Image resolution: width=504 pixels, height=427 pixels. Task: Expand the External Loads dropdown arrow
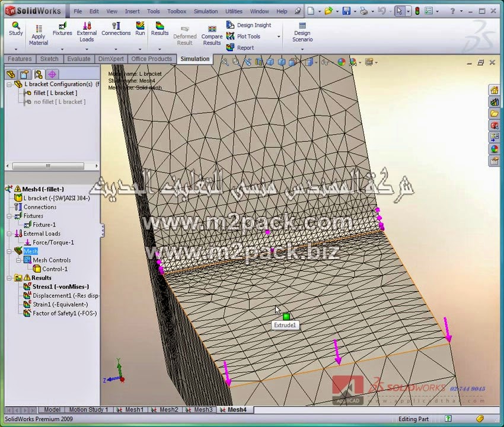click(x=87, y=49)
